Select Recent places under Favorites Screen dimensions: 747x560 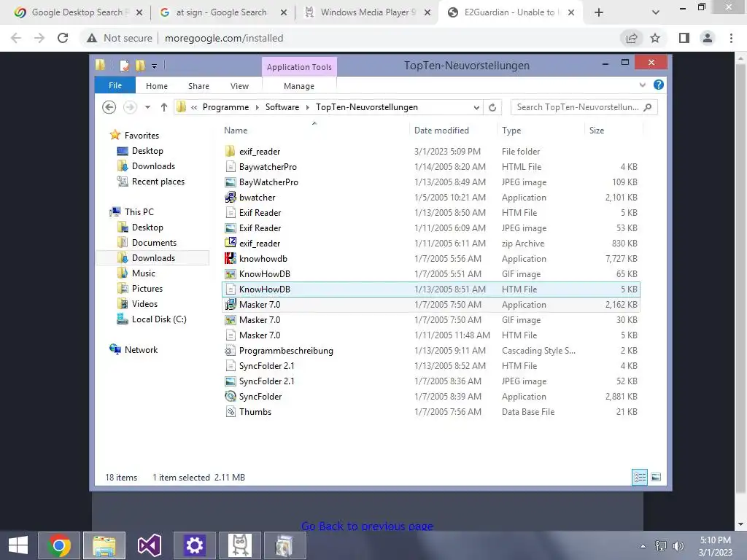[158, 182]
